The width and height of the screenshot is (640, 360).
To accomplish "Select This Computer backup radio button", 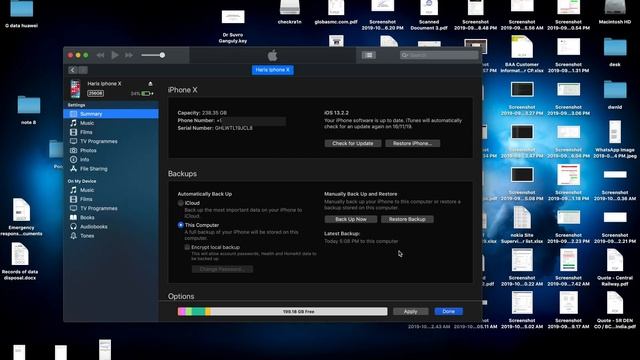I will pyautogui.click(x=180, y=225).
